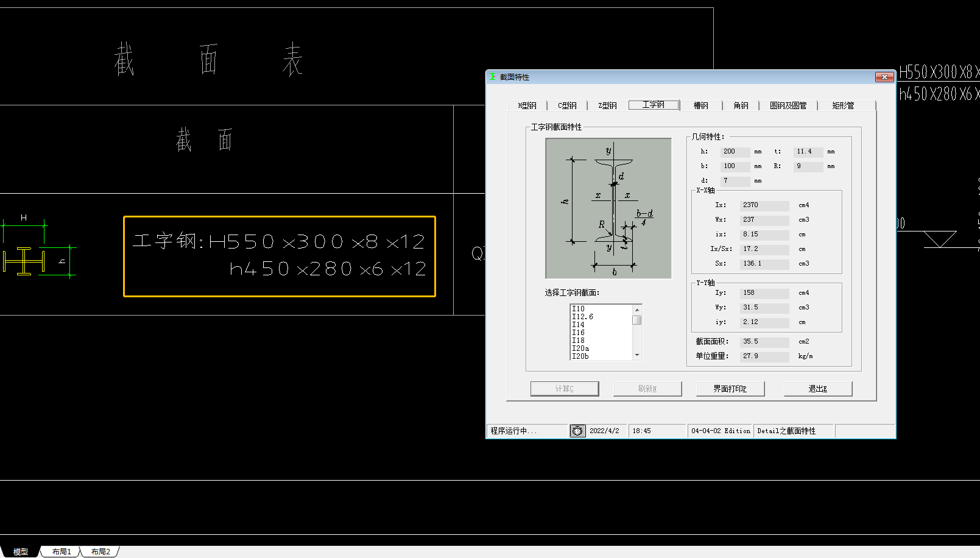The image size is (980, 558).
Task: Click the R value field 9
Action: tap(808, 166)
